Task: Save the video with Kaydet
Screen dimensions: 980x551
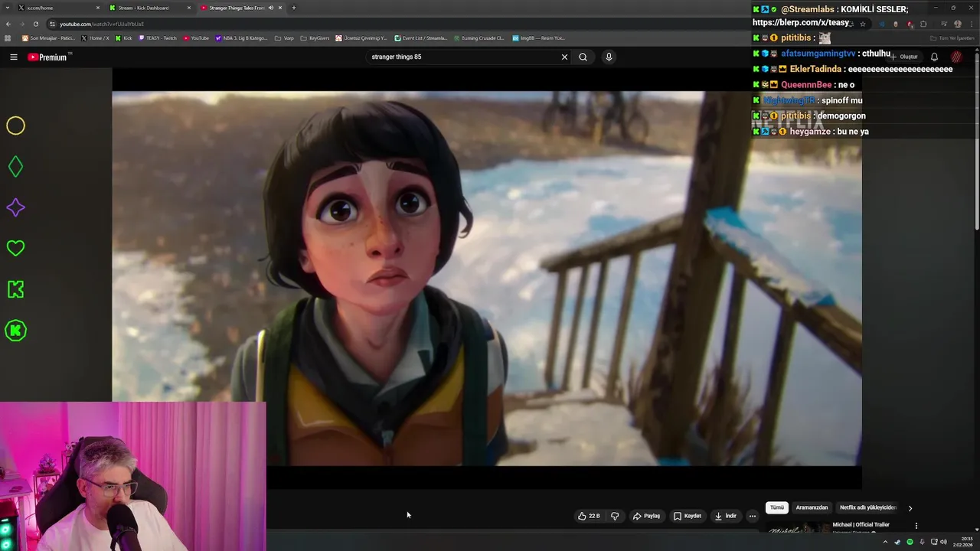Action: 687,516
